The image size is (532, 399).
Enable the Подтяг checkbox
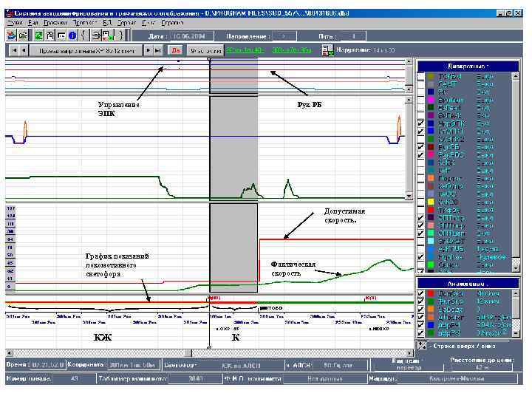pyautogui.click(x=420, y=178)
